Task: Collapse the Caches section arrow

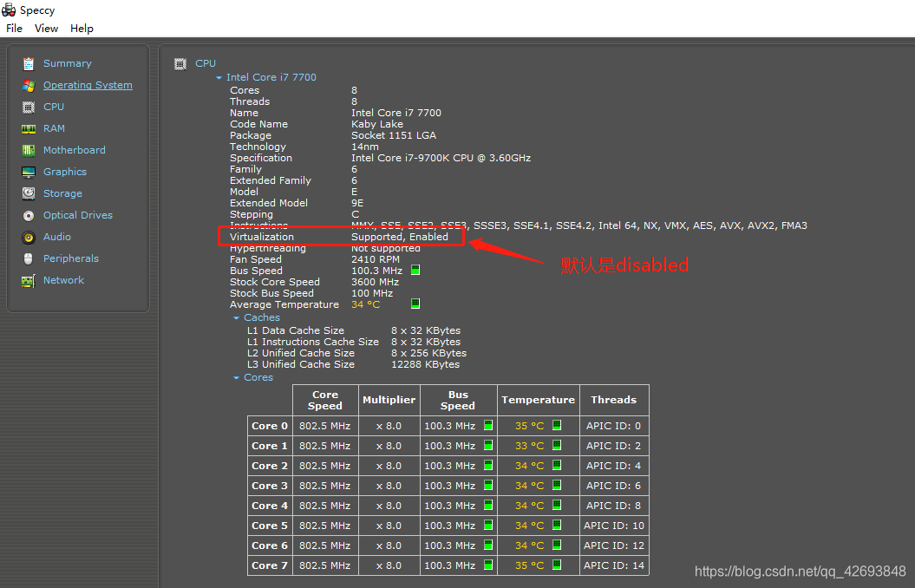Action: pyautogui.click(x=236, y=318)
